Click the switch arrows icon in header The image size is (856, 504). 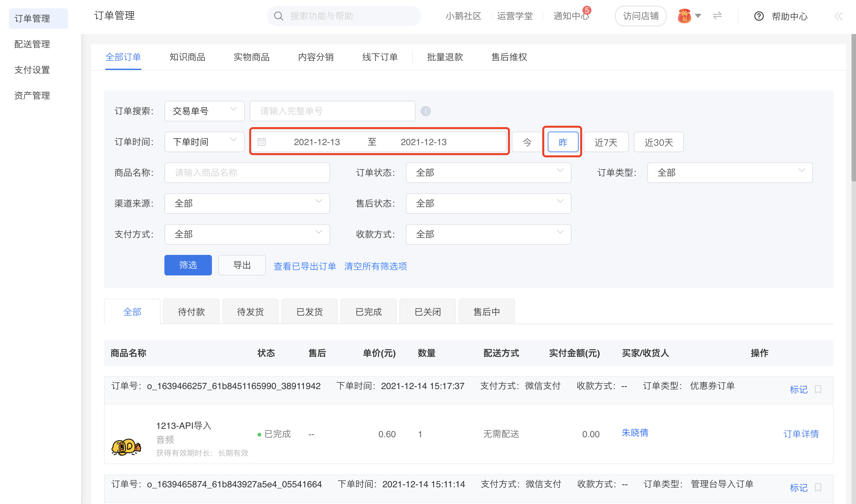pyautogui.click(x=717, y=16)
